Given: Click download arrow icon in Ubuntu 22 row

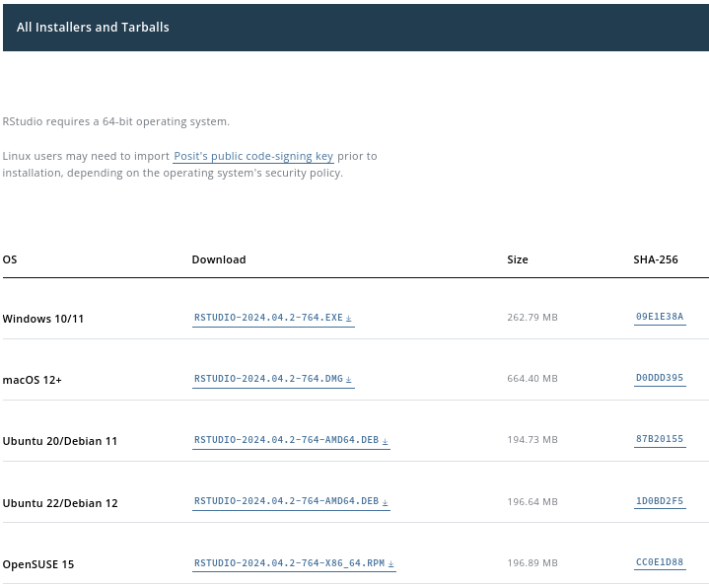Looking at the screenshot, I should 385,502.
